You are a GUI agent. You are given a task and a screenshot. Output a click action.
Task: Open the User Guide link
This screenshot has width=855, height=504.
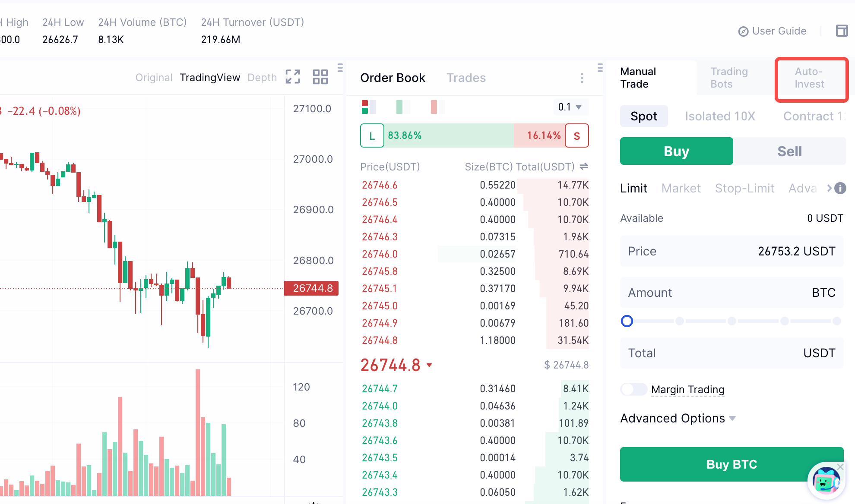[772, 31]
